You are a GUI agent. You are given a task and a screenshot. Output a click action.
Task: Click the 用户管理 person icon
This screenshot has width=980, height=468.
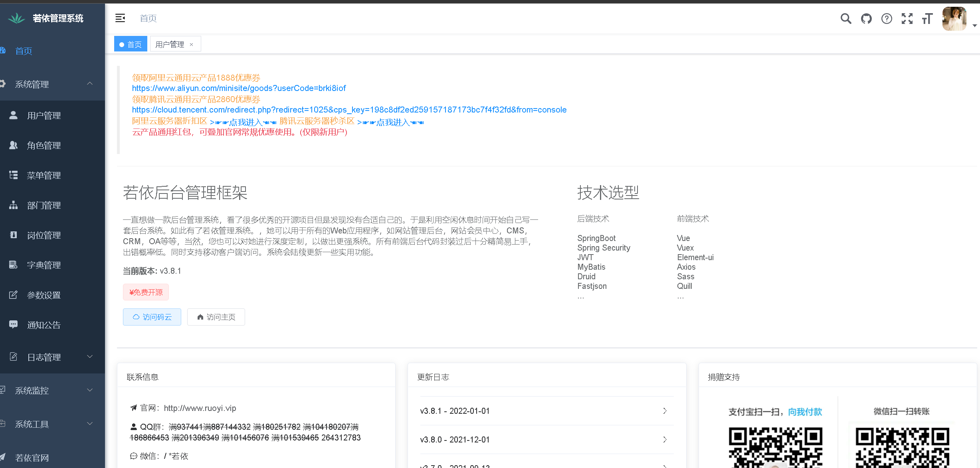pos(13,115)
